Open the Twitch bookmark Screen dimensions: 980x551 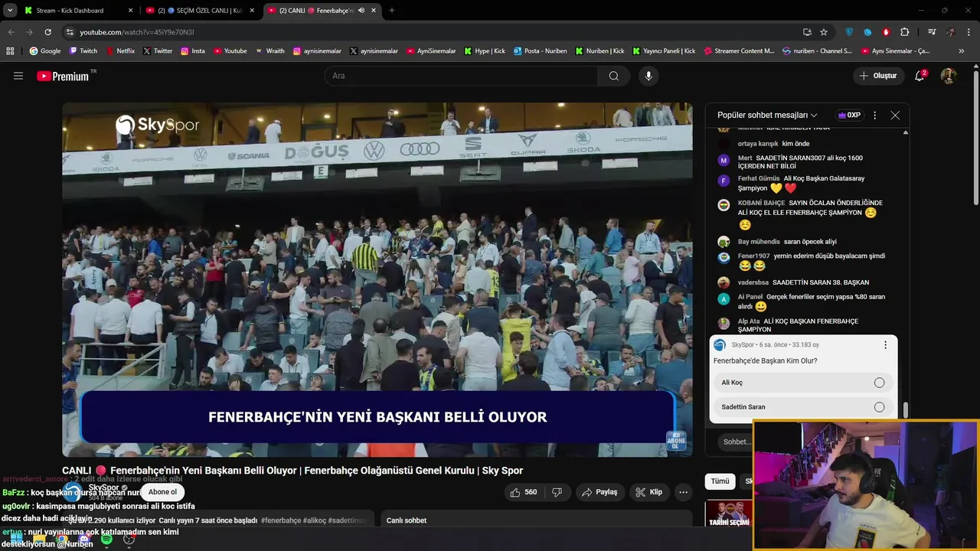(83, 51)
